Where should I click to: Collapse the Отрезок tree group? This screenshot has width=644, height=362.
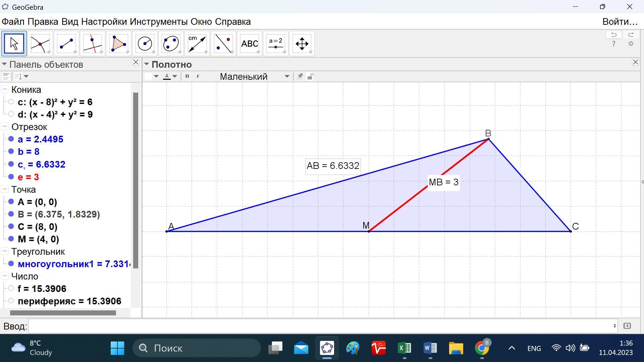5,127
